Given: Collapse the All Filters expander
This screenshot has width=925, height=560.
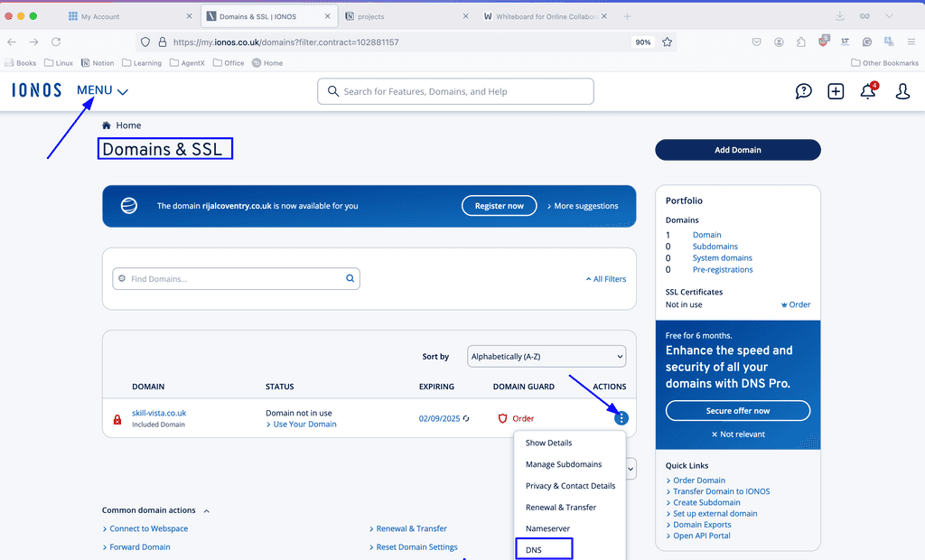Looking at the screenshot, I should tap(606, 279).
